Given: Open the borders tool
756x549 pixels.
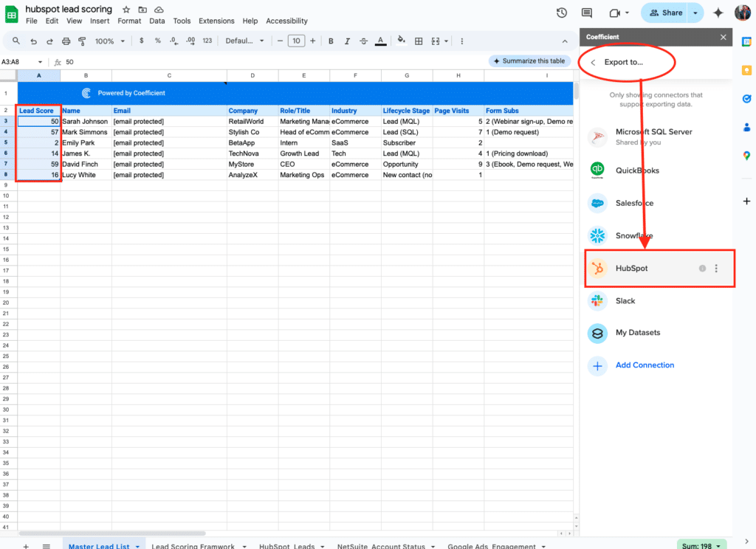Looking at the screenshot, I should 419,41.
